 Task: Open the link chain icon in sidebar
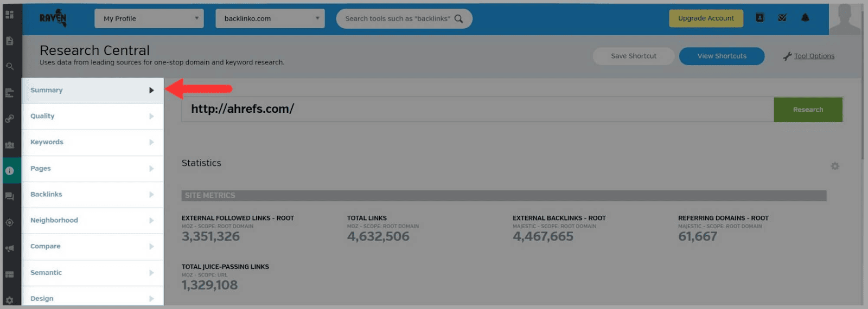tap(10, 119)
